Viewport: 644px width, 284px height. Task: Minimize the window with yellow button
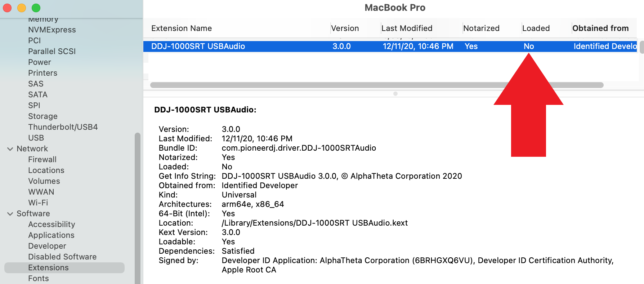(x=22, y=8)
